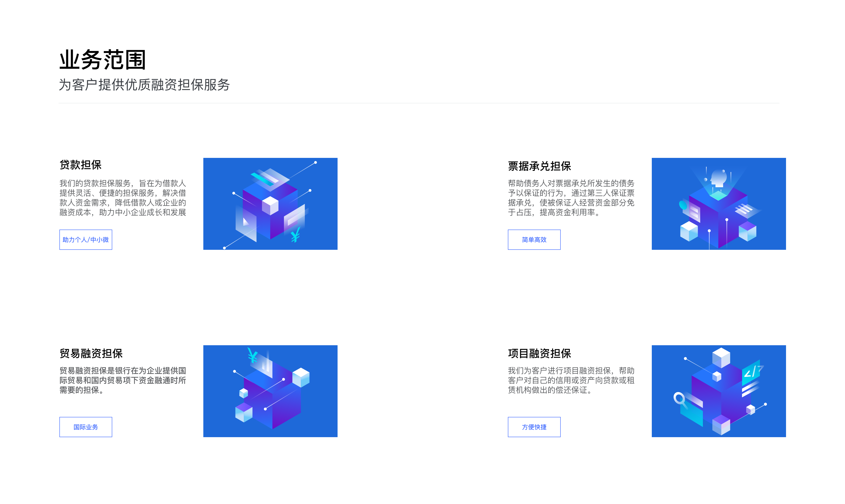Click the 为客户提供优质融资担保服务 subtitle
This screenshot has height=504, width=845.
tap(144, 85)
